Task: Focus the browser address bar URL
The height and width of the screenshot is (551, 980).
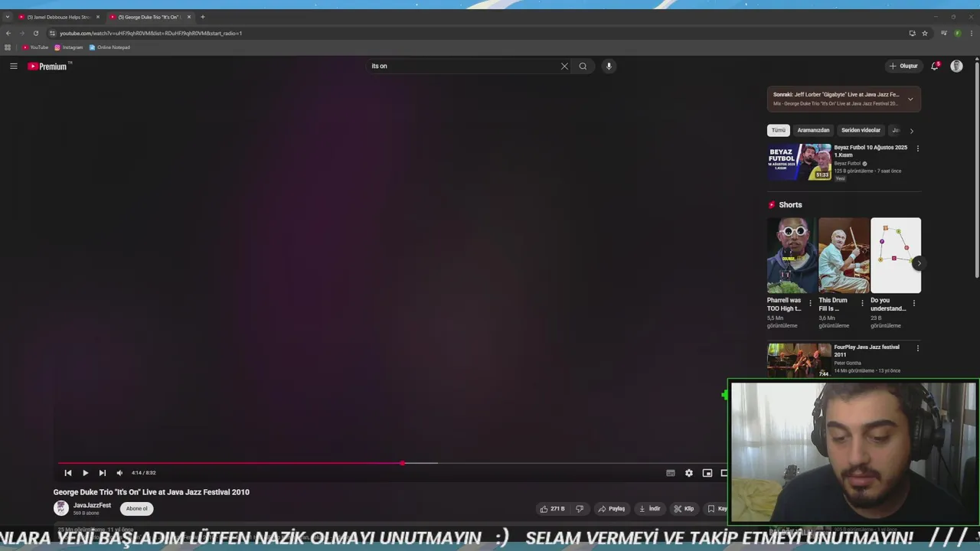Action: (x=151, y=33)
